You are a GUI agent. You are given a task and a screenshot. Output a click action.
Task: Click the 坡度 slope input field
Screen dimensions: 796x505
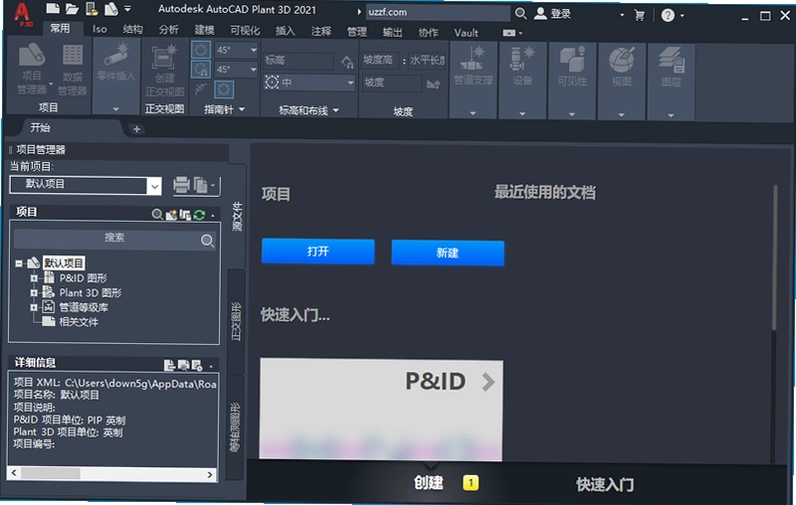coord(392,83)
